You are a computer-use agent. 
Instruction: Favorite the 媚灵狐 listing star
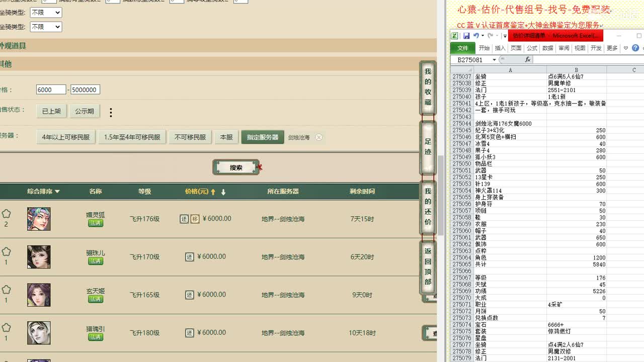click(6, 214)
